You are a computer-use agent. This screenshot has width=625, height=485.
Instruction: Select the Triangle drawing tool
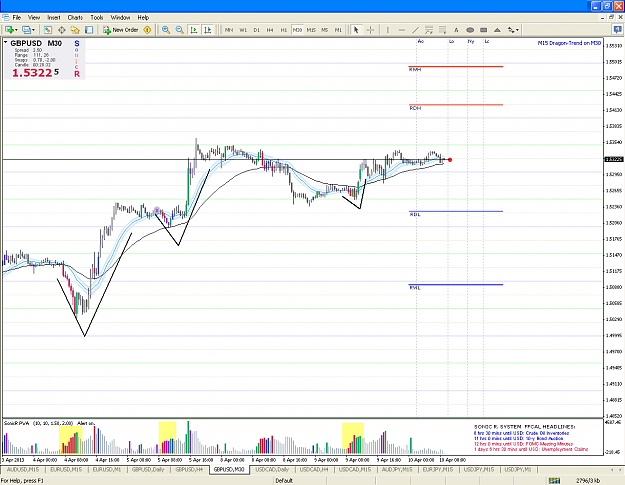(x=497, y=30)
